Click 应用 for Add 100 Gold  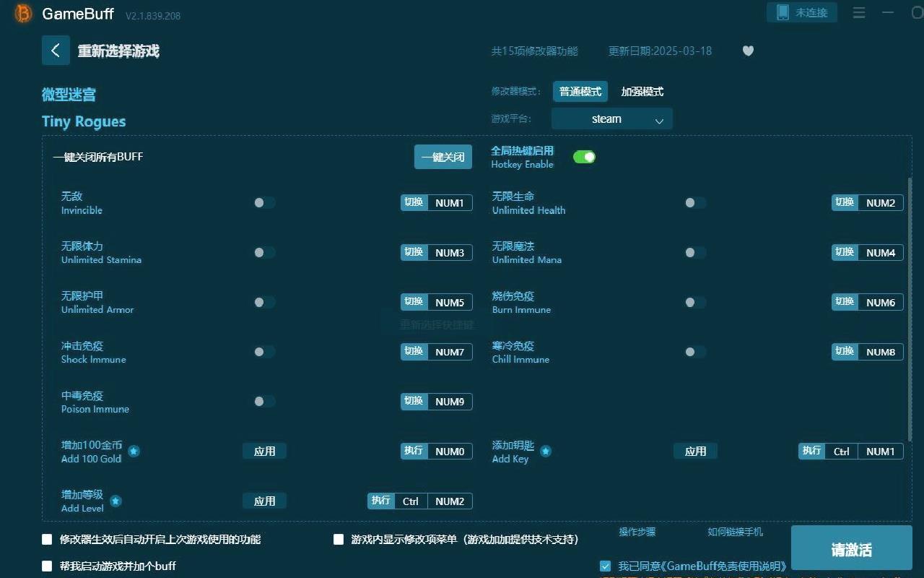(x=265, y=451)
